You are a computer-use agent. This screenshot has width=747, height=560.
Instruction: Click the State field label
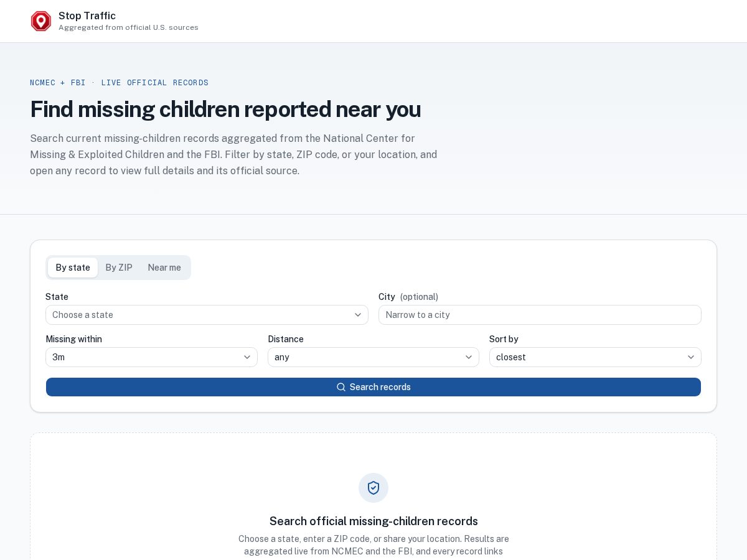click(57, 297)
